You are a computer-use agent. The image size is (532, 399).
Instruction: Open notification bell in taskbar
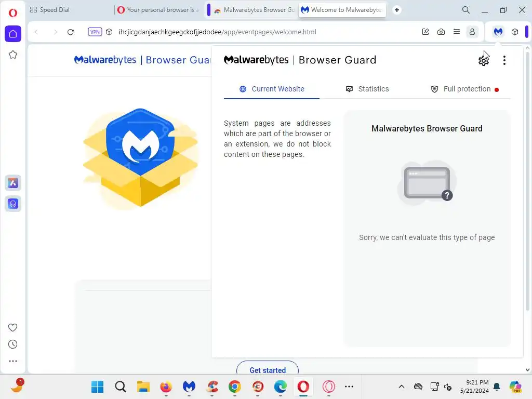pos(497,387)
